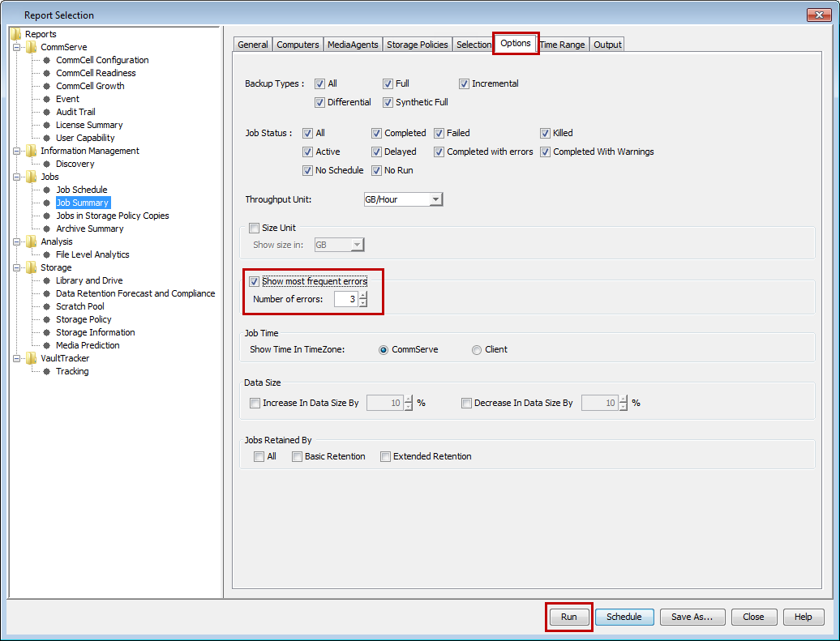840x641 pixels.
Task: Click the bullet icon beside Storage Policy
Action: point(46,320)
